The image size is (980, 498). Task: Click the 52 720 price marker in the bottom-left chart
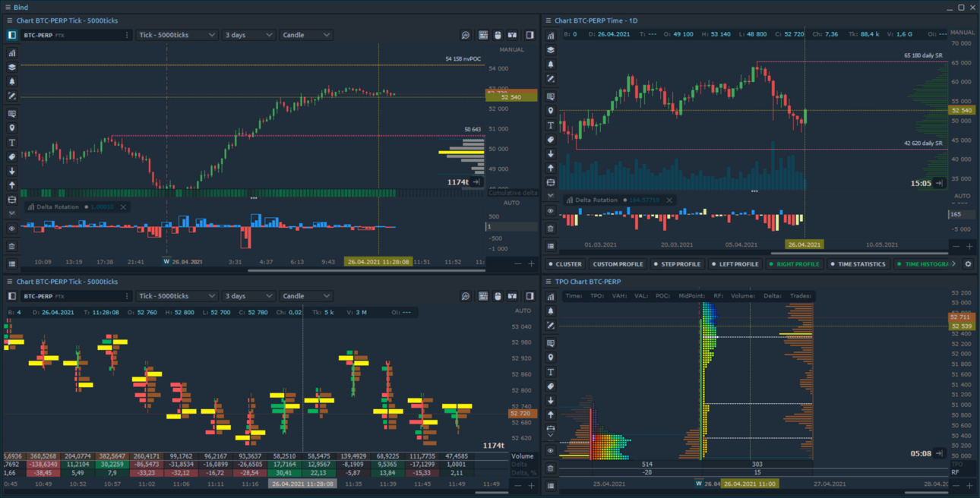pos(522,414)
